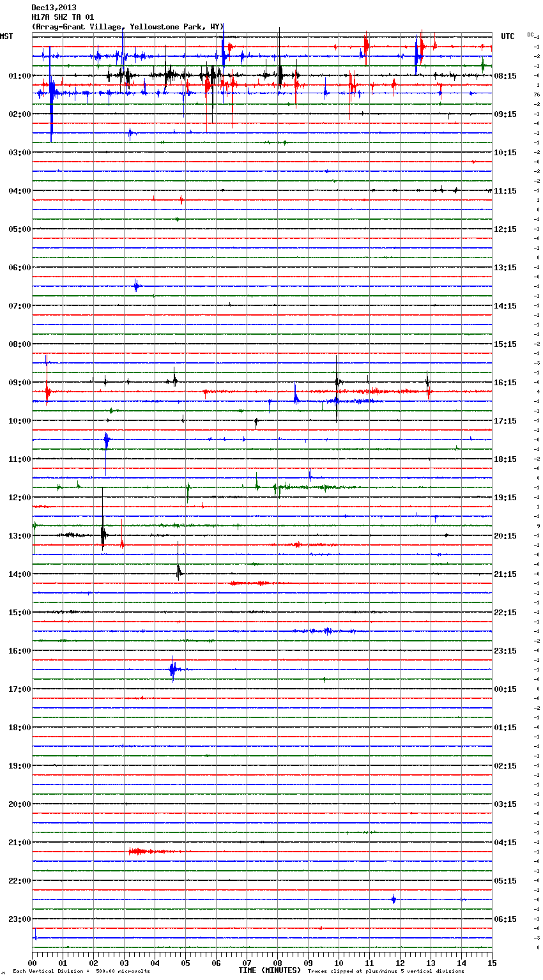The width and height of the screenshot is (543, 980).
Task: Click the 14:15 UTC time label
Action: coord(505,306)
